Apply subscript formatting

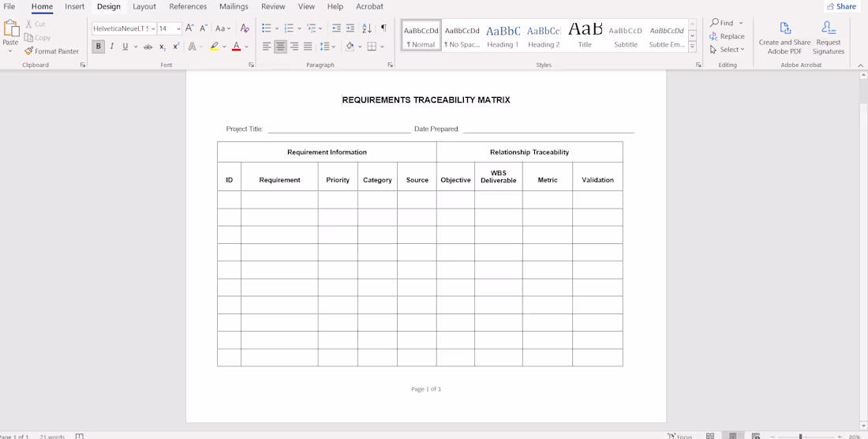click(163, 47)
